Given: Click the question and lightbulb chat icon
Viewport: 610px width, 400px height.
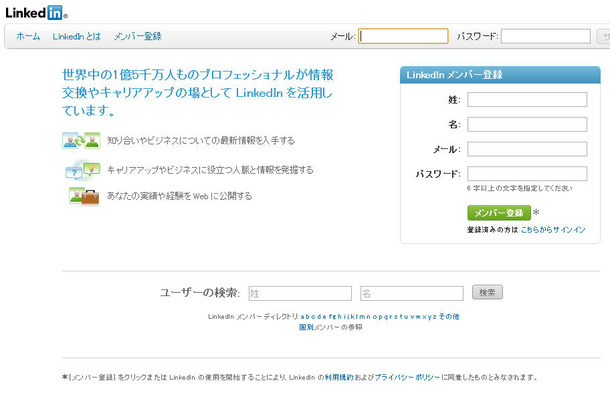Looking at the screenshot, I should click(83, 170).
